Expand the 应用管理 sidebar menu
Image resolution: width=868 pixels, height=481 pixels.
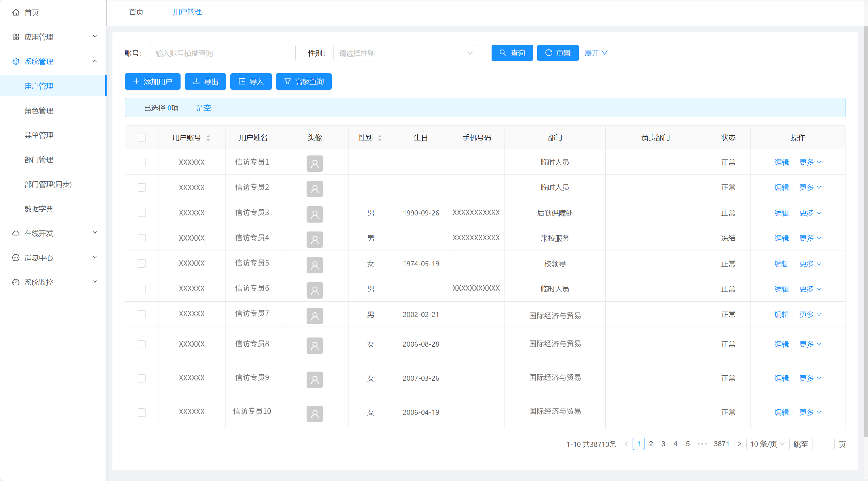tap(53, 37)
